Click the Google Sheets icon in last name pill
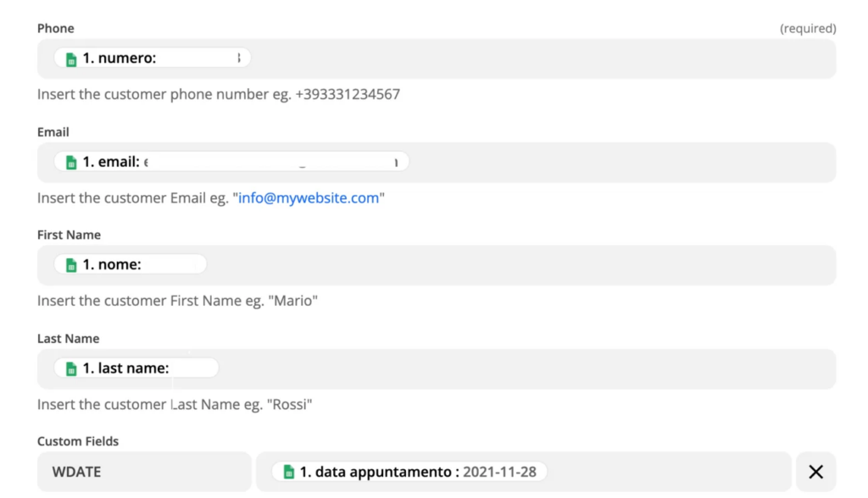868x498 pixels. tap(71, 368)
